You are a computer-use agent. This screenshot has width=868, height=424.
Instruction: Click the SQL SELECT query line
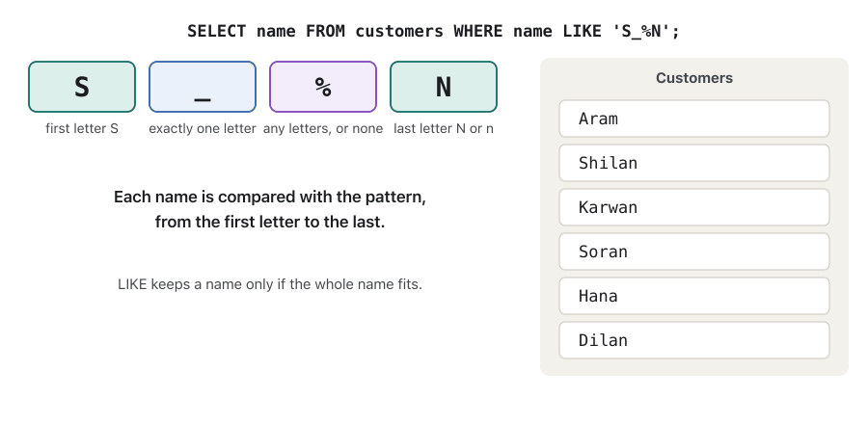[433, 31]
